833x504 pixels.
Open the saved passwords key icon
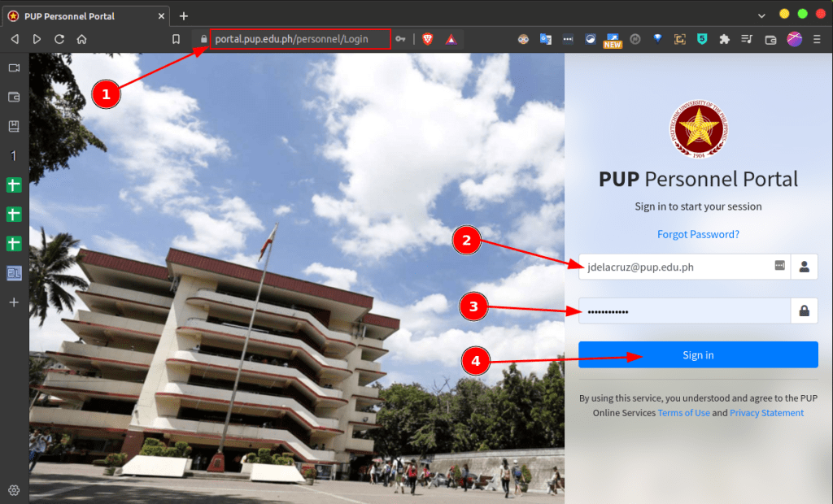click(401, 39)
